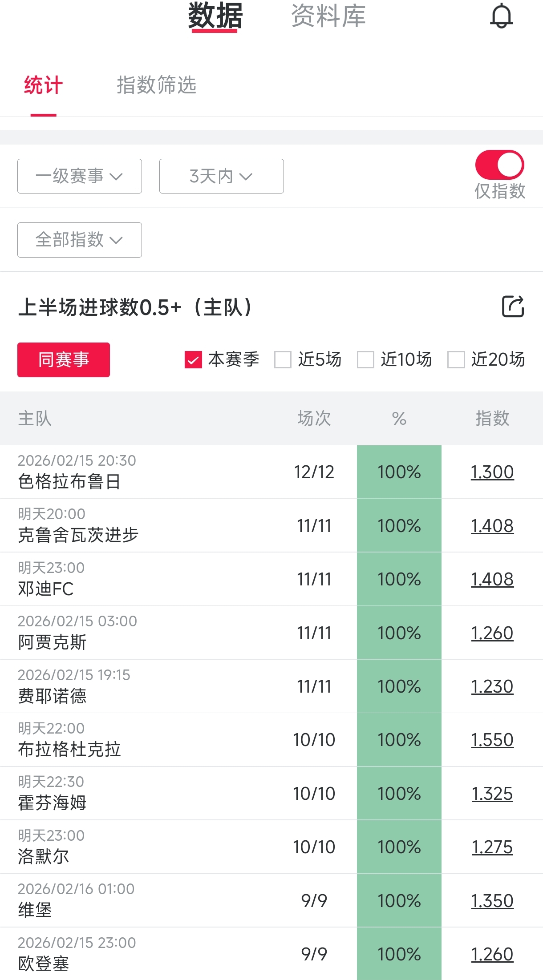The height and width of the screenshot is (980, 543).
Task: Turn off the 仅指数 toggle switch
Action: (x=499, y=165)
